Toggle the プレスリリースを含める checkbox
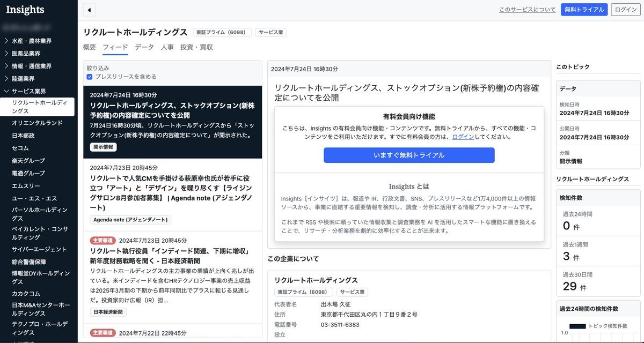This screenshot has width=644, height=343. coord(90,77)
